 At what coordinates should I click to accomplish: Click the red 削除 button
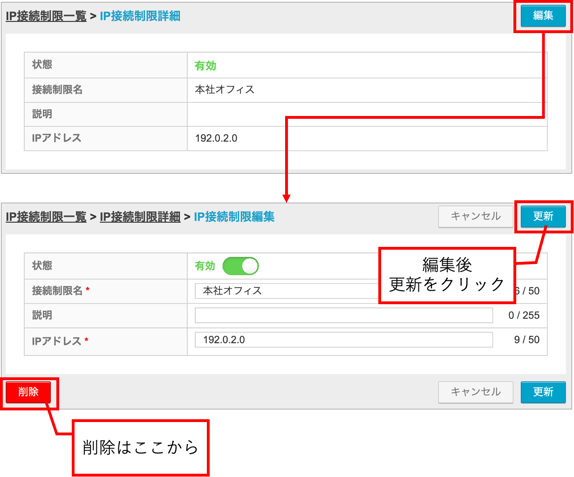(x=28, y=392)
